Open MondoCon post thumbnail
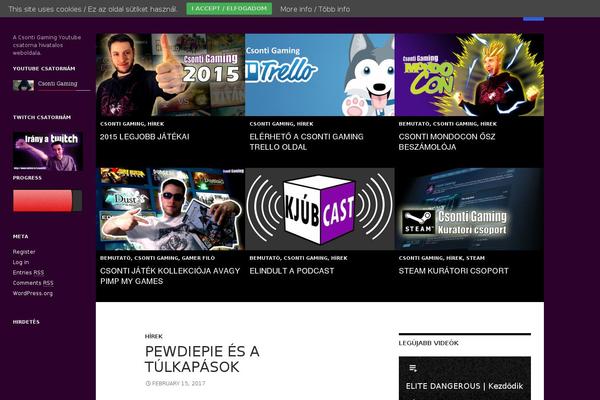This screenshot has width=600, height=400. point(469,75)
